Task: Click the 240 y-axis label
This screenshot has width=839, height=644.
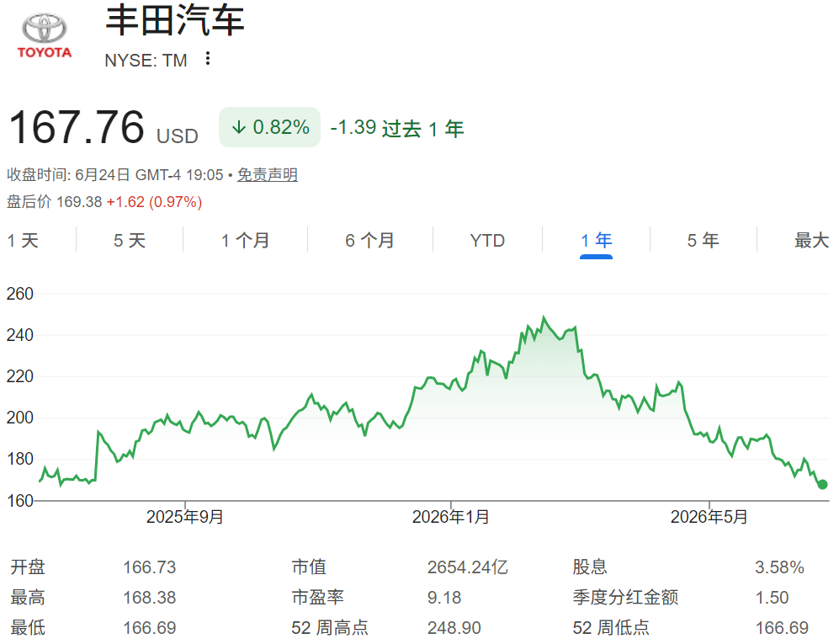Action: (x=20, y=335)
